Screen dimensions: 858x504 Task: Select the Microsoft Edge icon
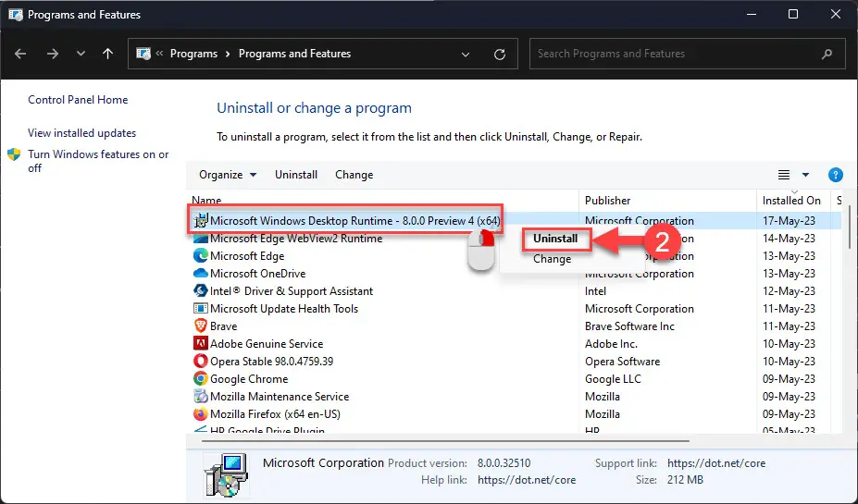click(x=201, y=256)
